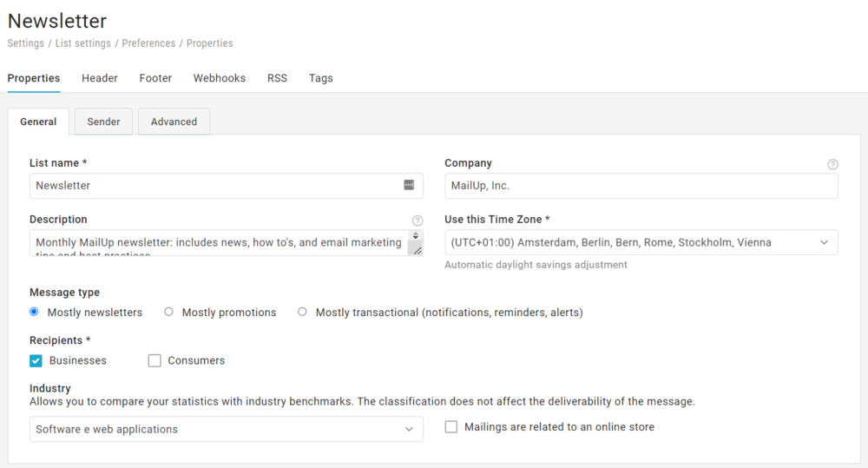This screenshot has width=868, height=468.
Task: Expand the Industry dropdown
Action: (226, 429)
